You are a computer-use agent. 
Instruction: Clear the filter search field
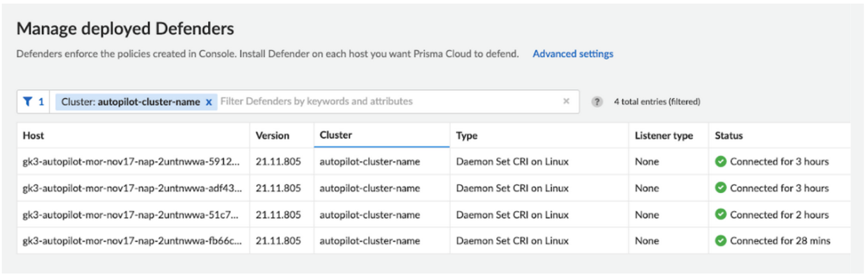tap(566, 101)
